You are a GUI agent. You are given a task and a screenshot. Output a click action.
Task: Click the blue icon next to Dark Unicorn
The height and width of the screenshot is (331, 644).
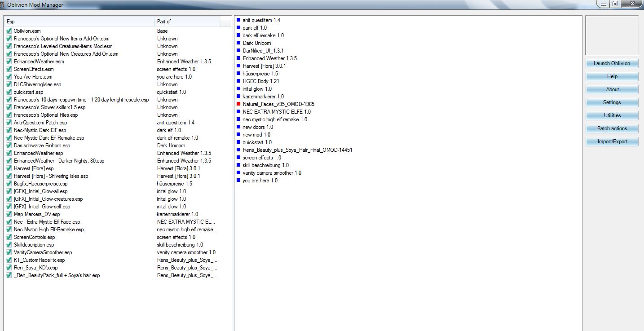click(x=239, y=43)
